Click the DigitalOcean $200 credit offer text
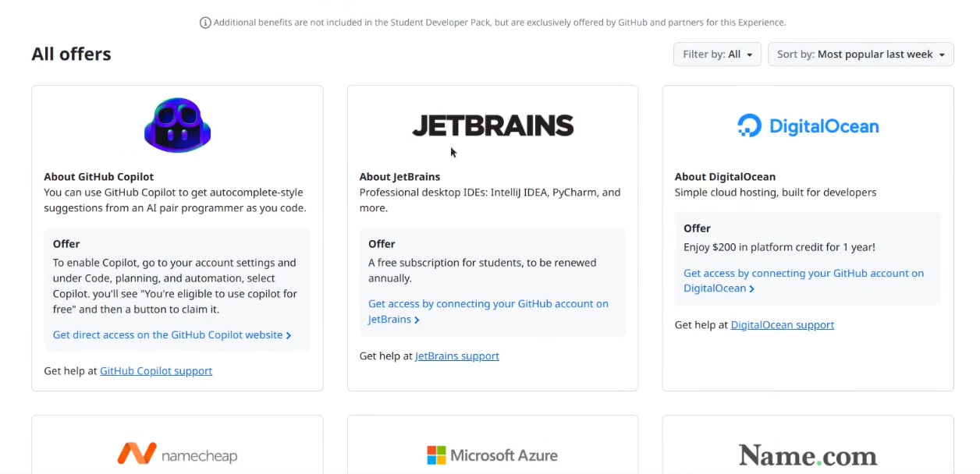The height and width of the screenshot is (474, 980). (x=779, y=247)
